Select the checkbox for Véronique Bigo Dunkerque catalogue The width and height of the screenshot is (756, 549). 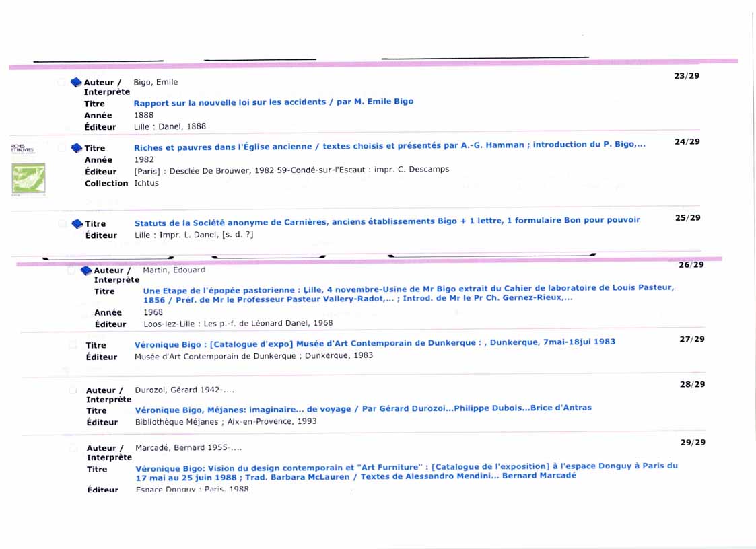coord(73,344)
